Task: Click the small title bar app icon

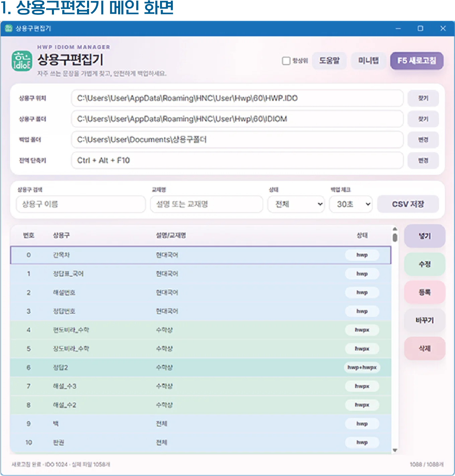Action: pos(9,28)
